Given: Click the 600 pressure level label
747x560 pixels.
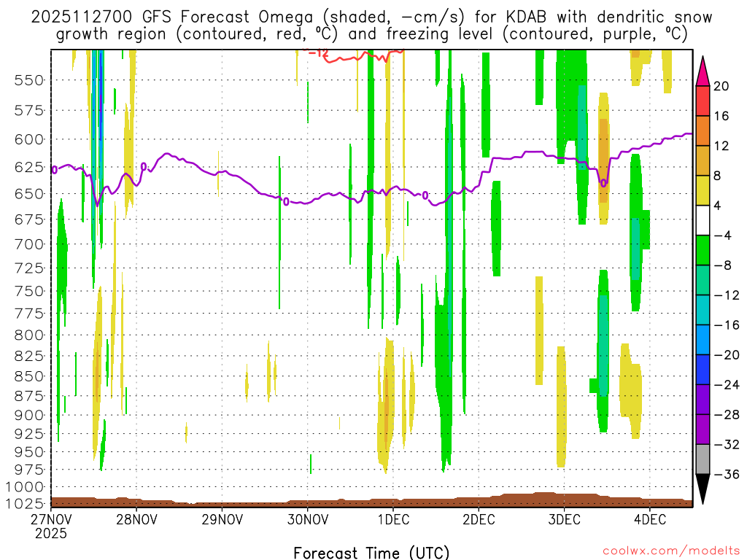Looking at the screenshot, I should click(28, 139).
